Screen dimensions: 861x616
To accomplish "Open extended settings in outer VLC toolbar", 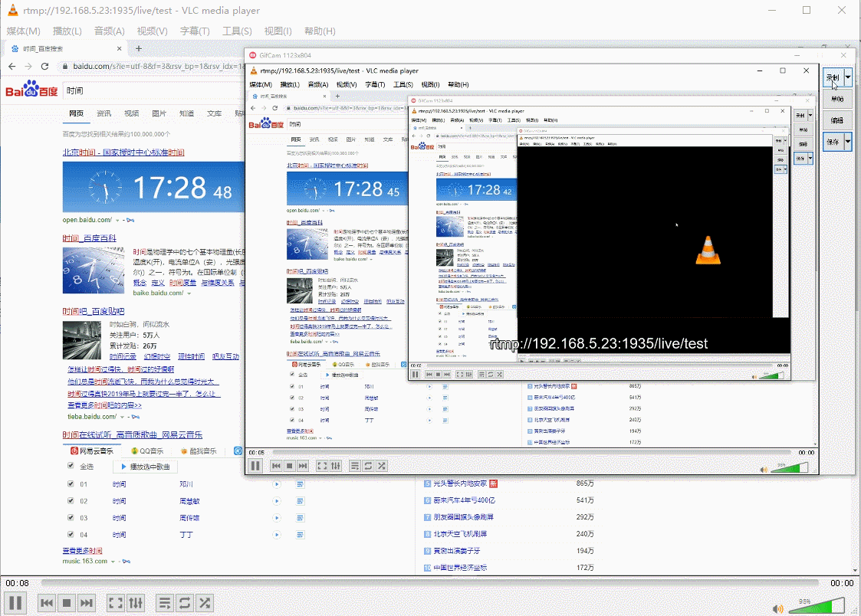I will (136, 604).
